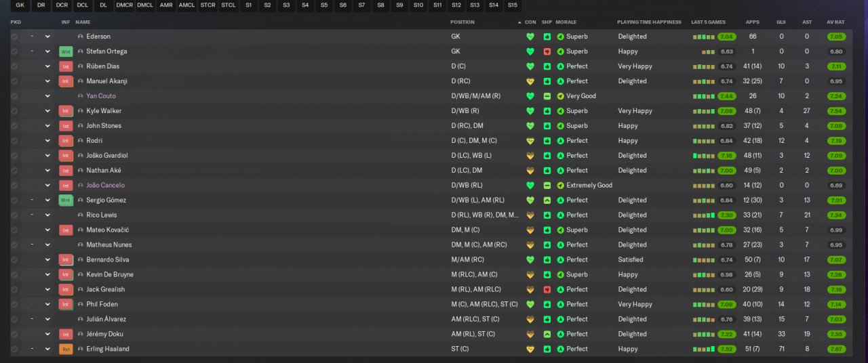The width and height of the screenshot is (868, 363).
Task: Toggle the picked checkmark for Nathan Aké
Action: coord(14,171)
